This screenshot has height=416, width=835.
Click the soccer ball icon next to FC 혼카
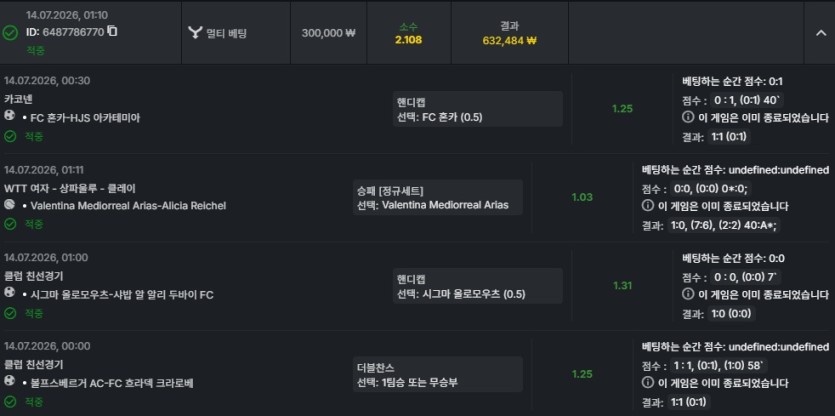point(9,116)
